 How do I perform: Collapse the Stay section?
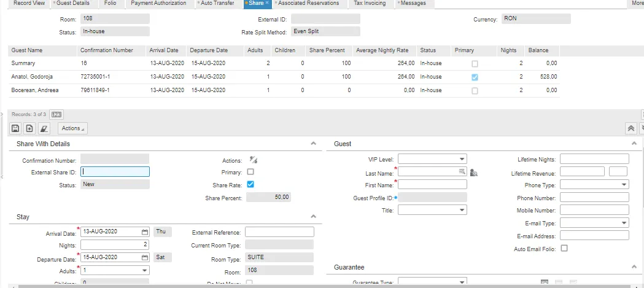click(313, 217)
